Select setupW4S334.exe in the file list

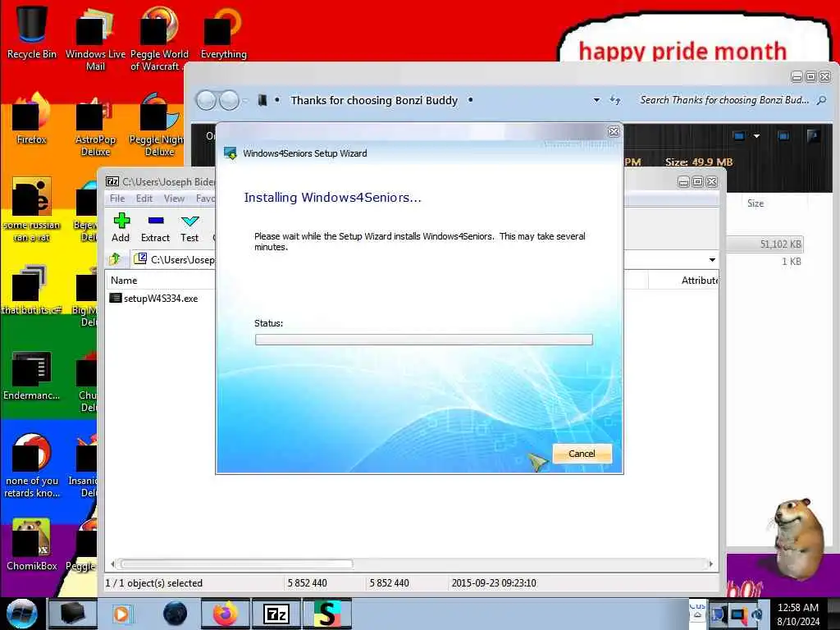154,299
